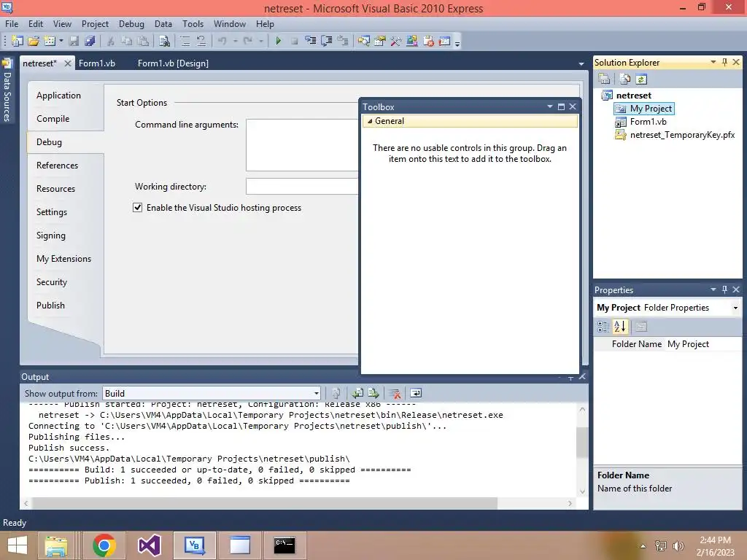Open the References properties page
Image resolution: width=747 pixels, height=560 pixels.
[57, 166]
